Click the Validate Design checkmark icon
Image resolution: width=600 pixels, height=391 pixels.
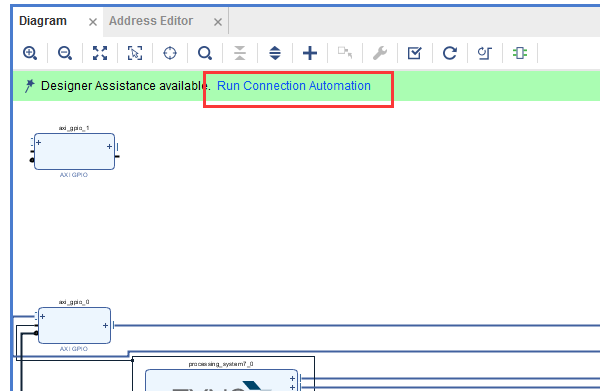point(414,53)
